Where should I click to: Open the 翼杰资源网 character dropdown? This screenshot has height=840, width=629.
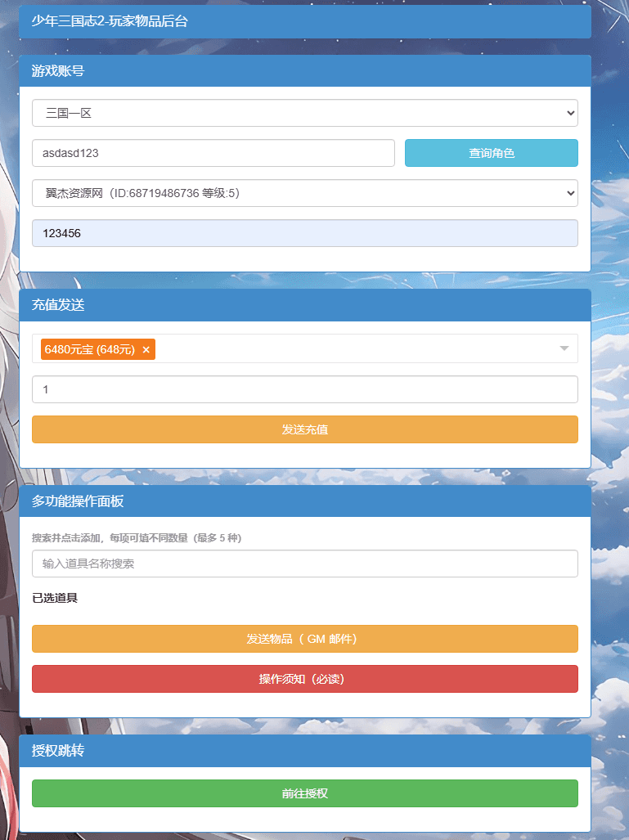[x=305, y=193]
